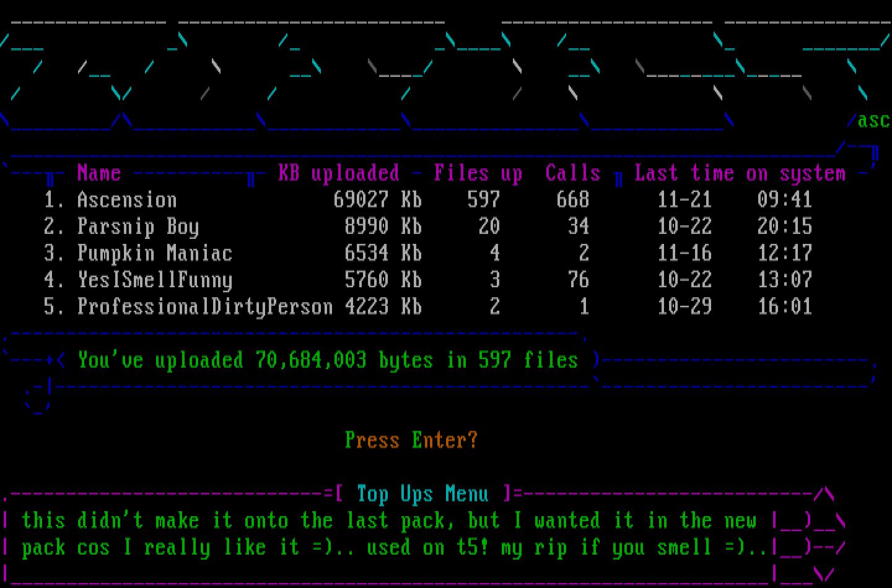Click the 'Press Enter?' prompt

(x=411, y=440)
